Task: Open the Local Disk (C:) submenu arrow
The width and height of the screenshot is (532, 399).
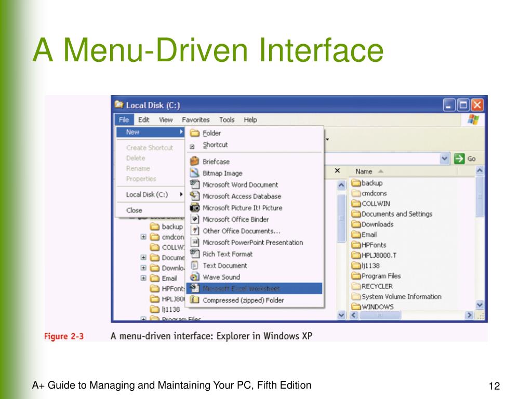Action: [181, 194]
